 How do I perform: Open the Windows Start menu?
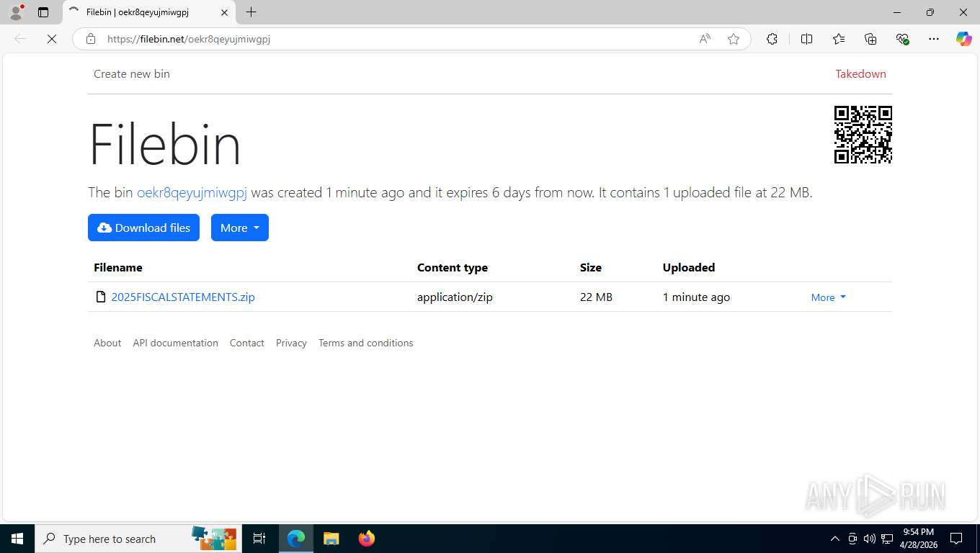point(17,539)
